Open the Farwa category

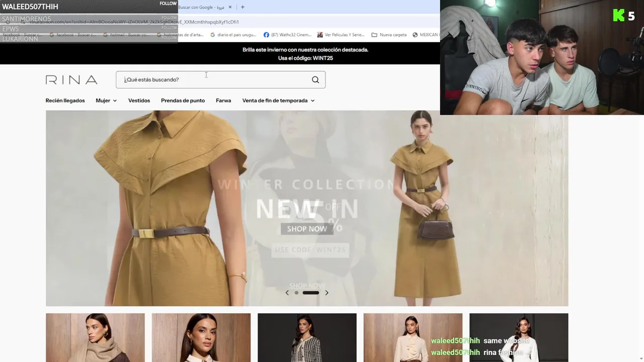pos(223,101)
